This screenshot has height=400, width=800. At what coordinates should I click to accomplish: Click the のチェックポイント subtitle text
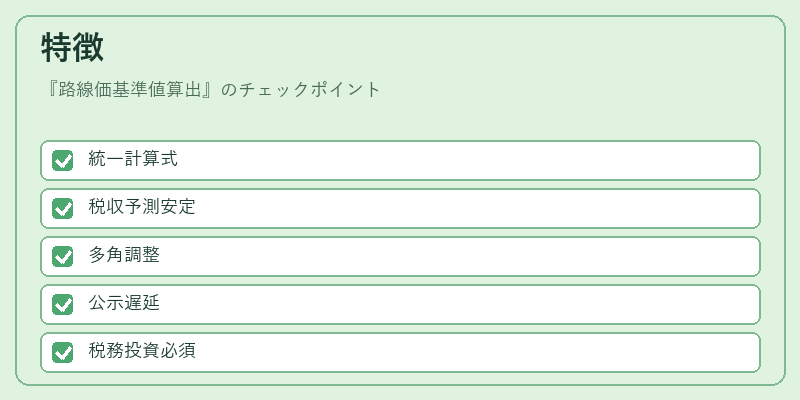[x=302, y=90]
